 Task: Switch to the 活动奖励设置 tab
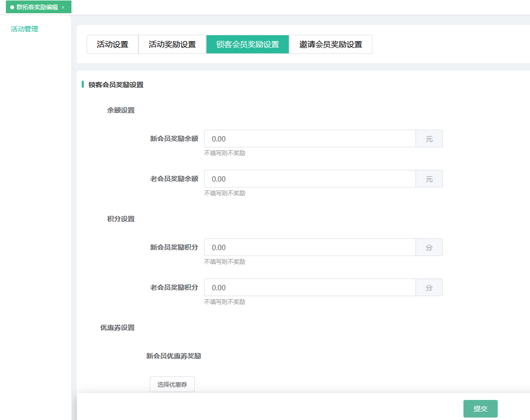[172, 45]
